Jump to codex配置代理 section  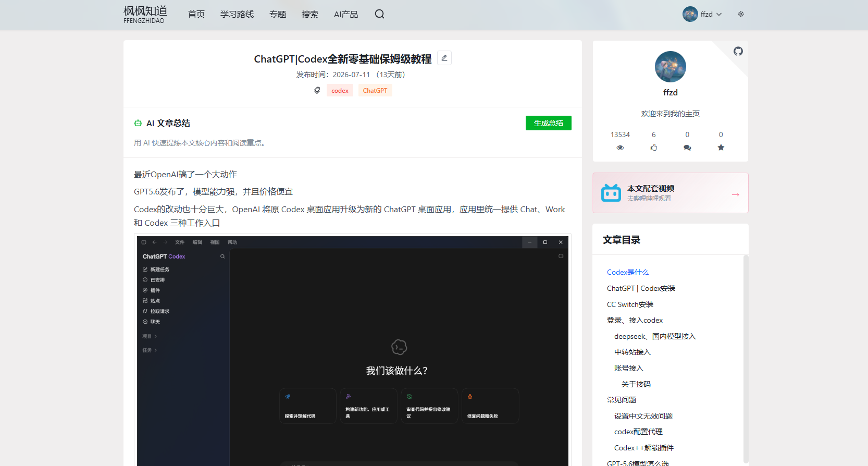638,432
